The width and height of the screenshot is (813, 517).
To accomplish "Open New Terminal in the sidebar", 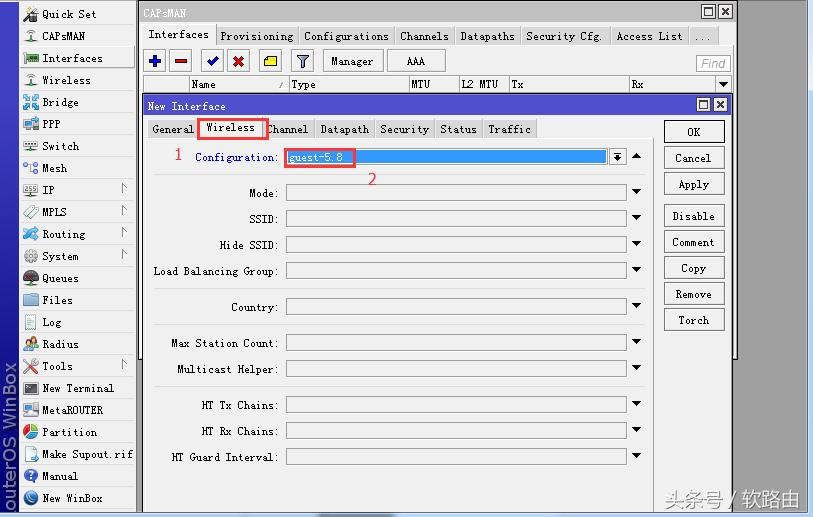I will point(78,388).
